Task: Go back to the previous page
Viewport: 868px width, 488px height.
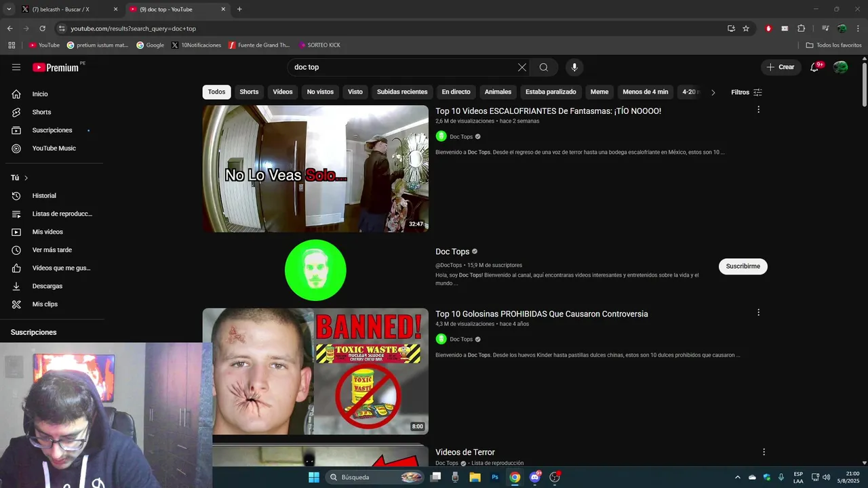Action: 9,28
